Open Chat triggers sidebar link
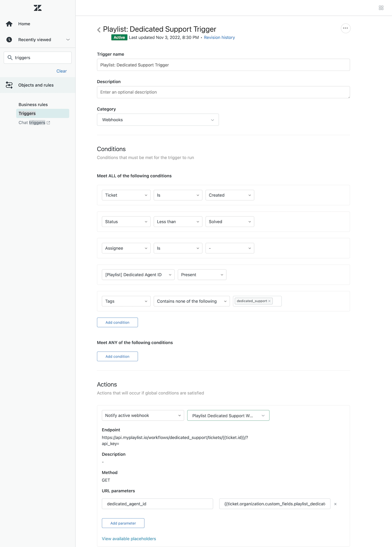392x547 pixels. point(32,123)
